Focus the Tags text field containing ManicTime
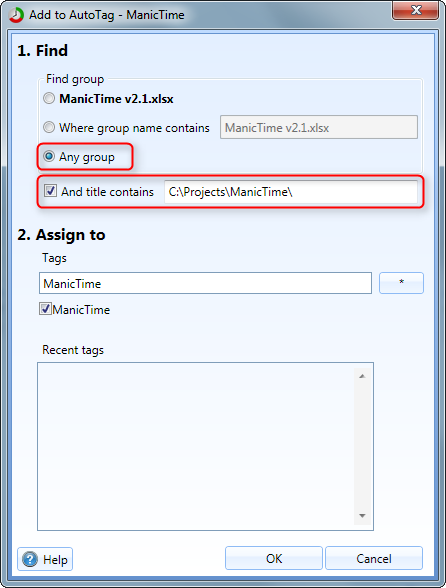 (x=205, y=284)
